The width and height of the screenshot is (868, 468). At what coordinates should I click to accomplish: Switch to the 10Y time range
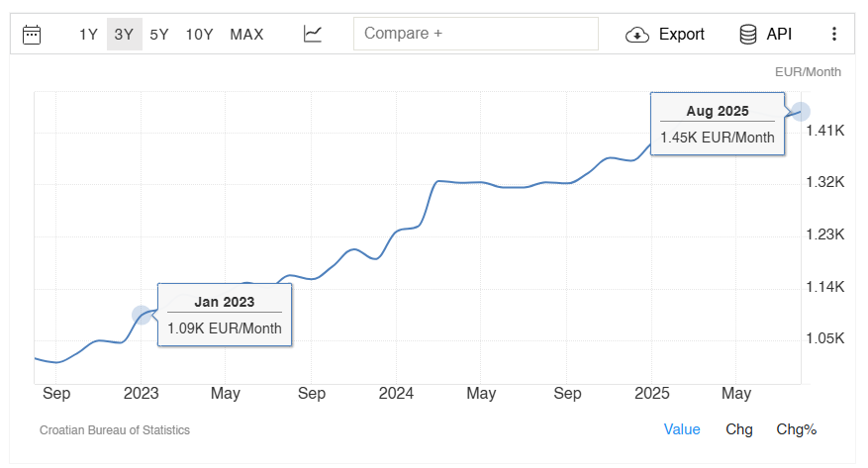(199, 35)
